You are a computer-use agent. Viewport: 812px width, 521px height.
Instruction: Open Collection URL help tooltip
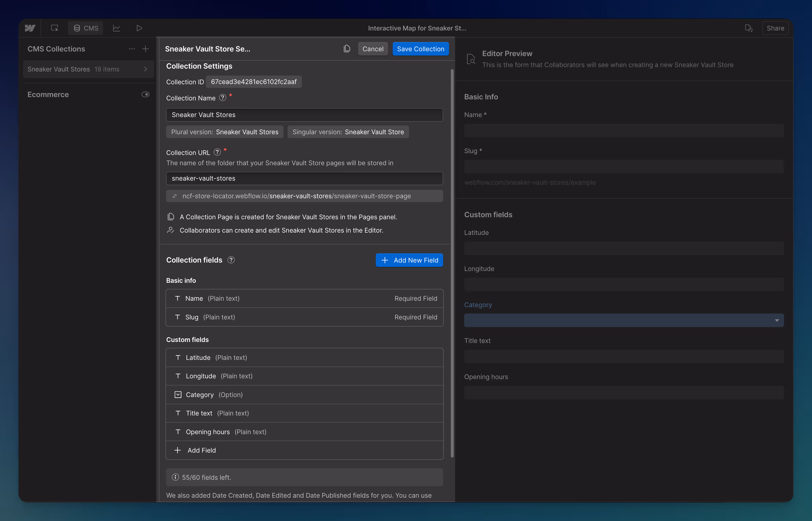tap(217, 152)
